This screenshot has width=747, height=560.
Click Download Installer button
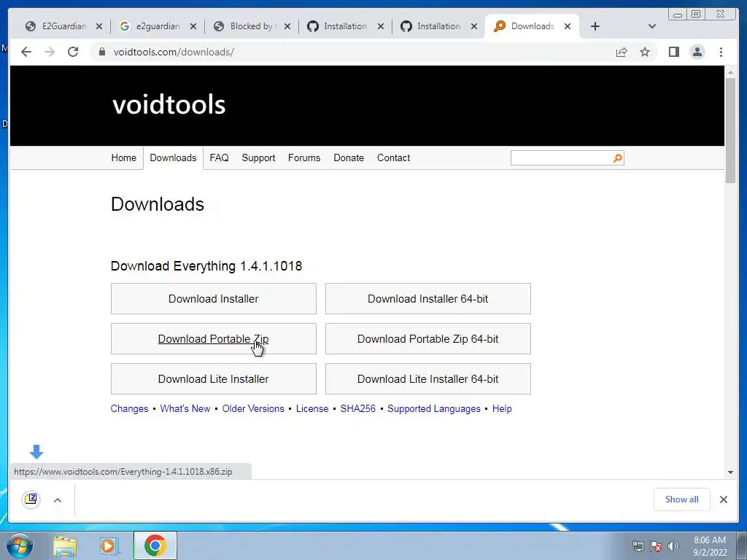coord(214,298)
